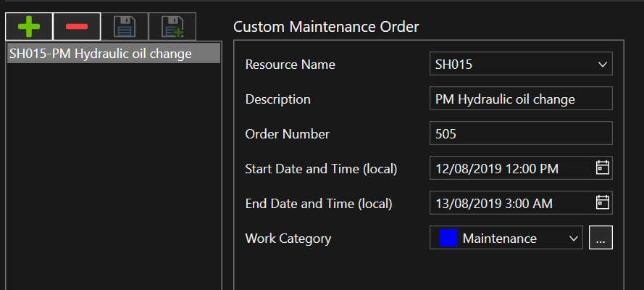Click the Work Category label text
The image size is (644, 290).
point(288,238)
